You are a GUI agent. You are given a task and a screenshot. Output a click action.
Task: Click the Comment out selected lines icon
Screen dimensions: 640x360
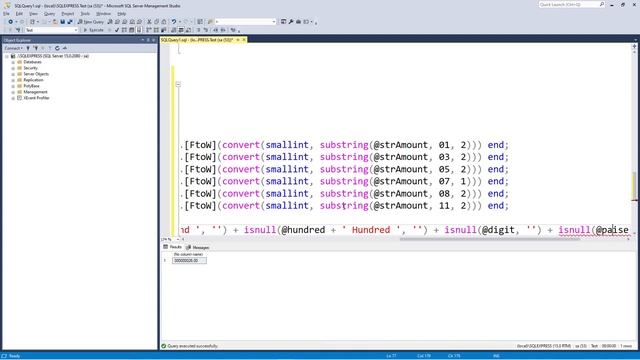[x=198, y=30]
